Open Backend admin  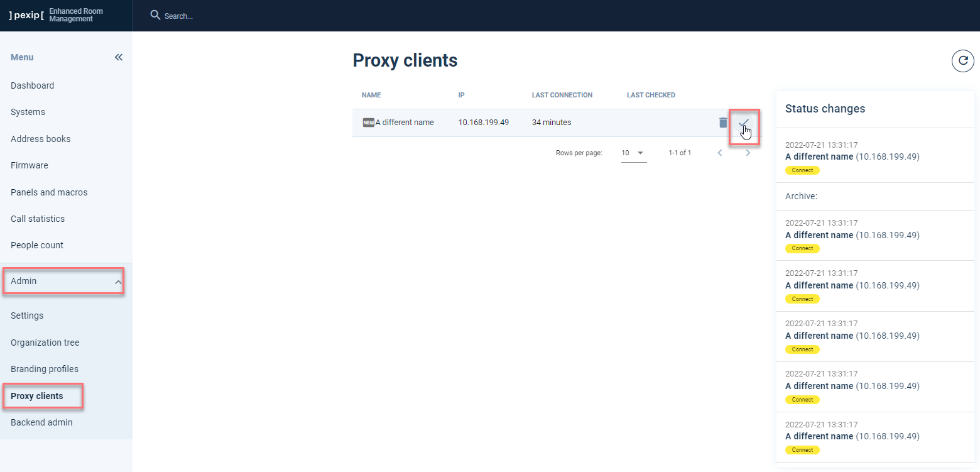pyautogui.click(x=41, y=422)
